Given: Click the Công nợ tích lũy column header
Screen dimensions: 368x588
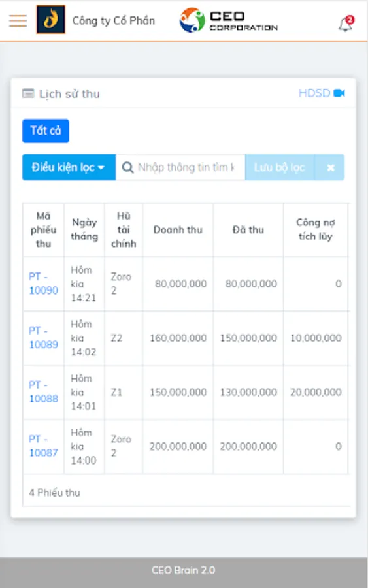Looking at the screenshot, I should pyautogui.click(x=316, y=229).
